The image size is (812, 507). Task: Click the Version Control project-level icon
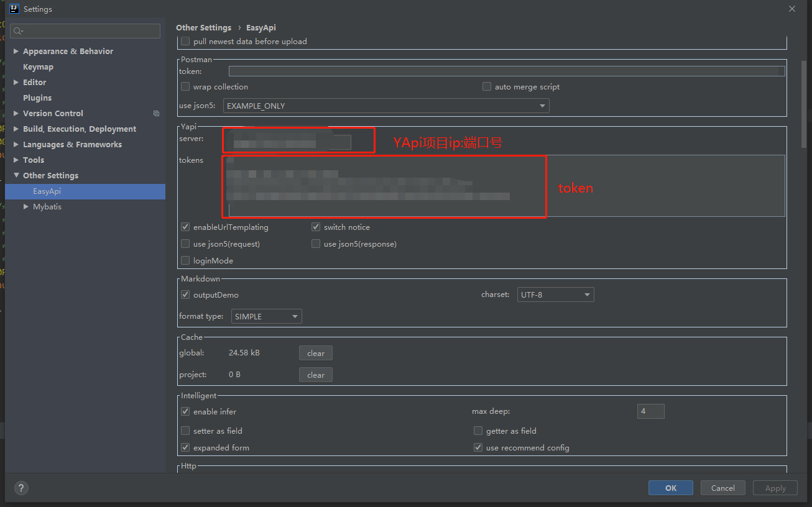156,114
